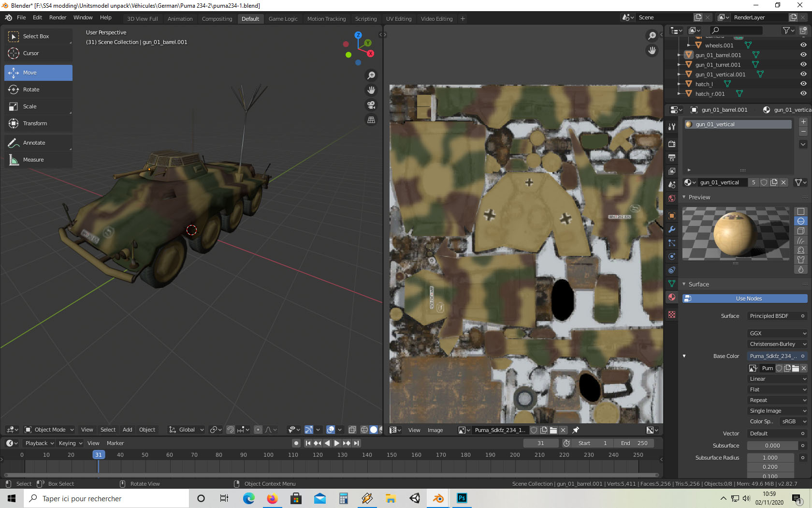Screen dimensions: 812x508
Task: Pin image in image editor
Action: (576, 430)
